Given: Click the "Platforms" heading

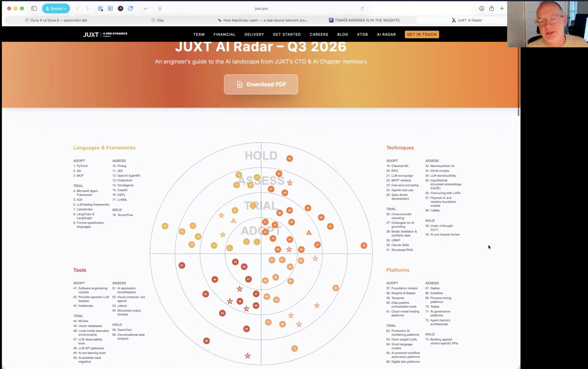Looking at the screenshot, I should tap(398, 270).
